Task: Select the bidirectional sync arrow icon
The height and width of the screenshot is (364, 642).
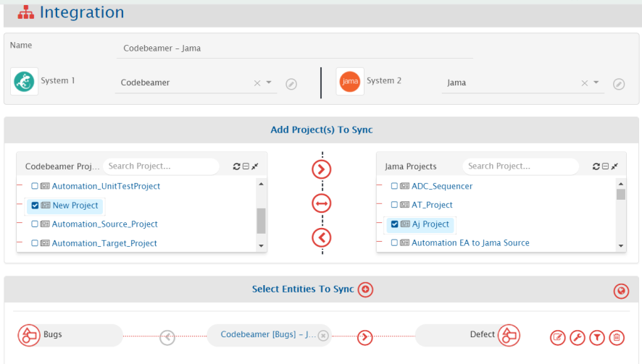Action: point(322,204)
